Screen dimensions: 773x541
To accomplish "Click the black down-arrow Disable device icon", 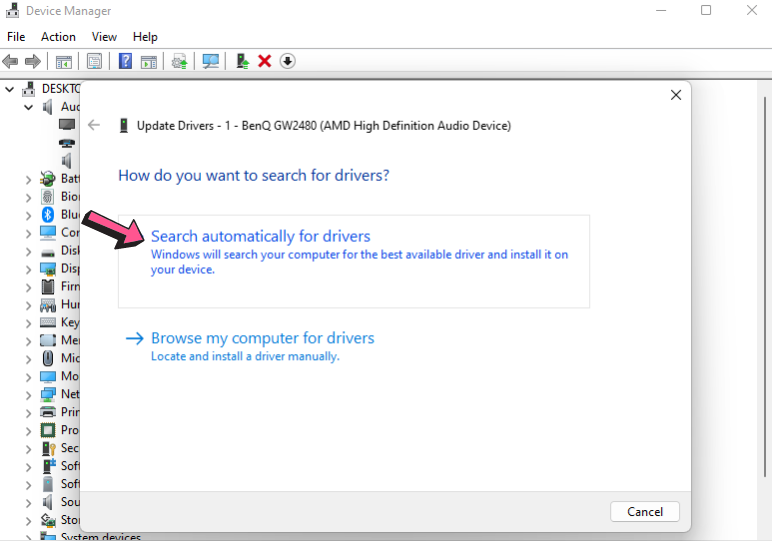I will point(287,61).
